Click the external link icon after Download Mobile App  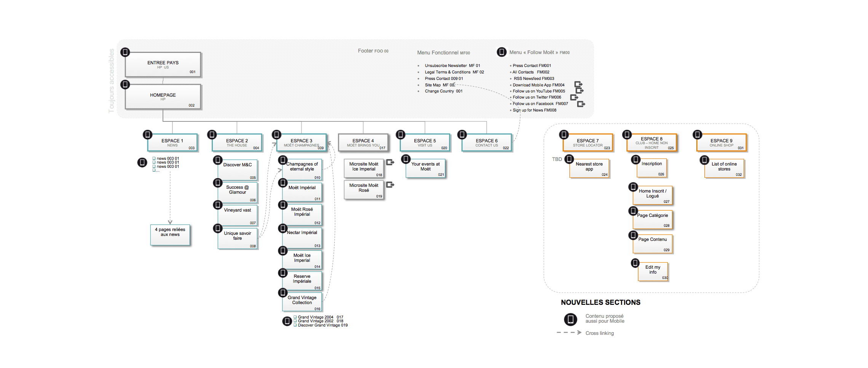tap(578, 84)
